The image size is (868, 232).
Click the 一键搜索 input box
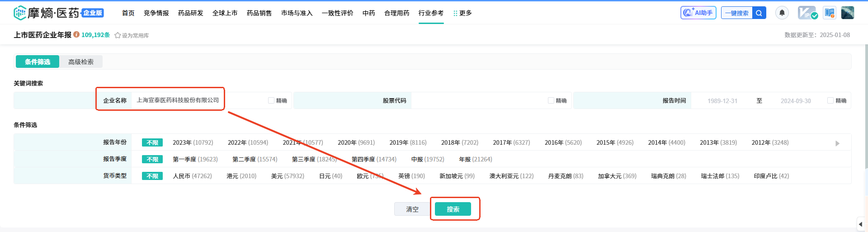click(737, 13)
